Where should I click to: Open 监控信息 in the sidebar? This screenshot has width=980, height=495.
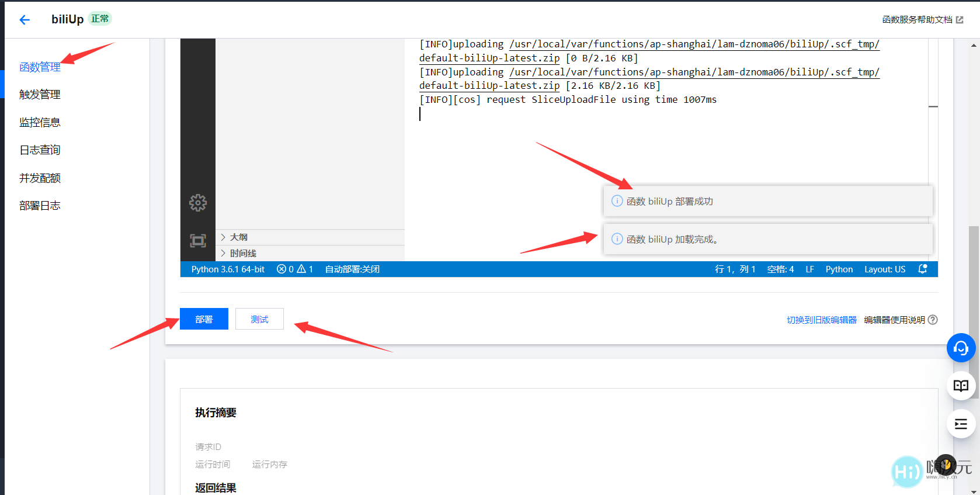(40, 123)
